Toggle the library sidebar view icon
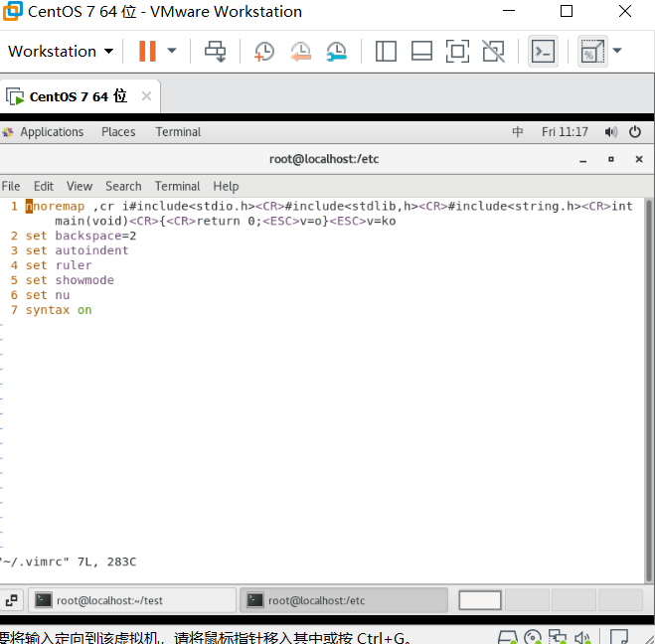 click(386, 52)
